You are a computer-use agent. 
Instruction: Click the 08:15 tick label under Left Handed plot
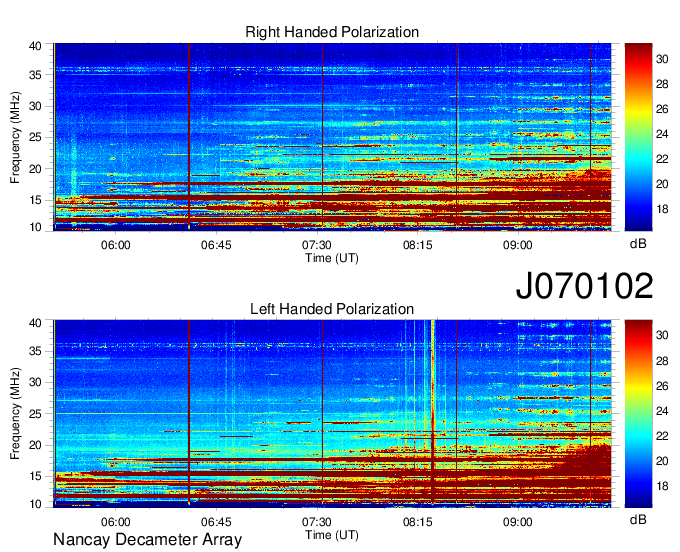pyautogui.click(x=418, y=522)
